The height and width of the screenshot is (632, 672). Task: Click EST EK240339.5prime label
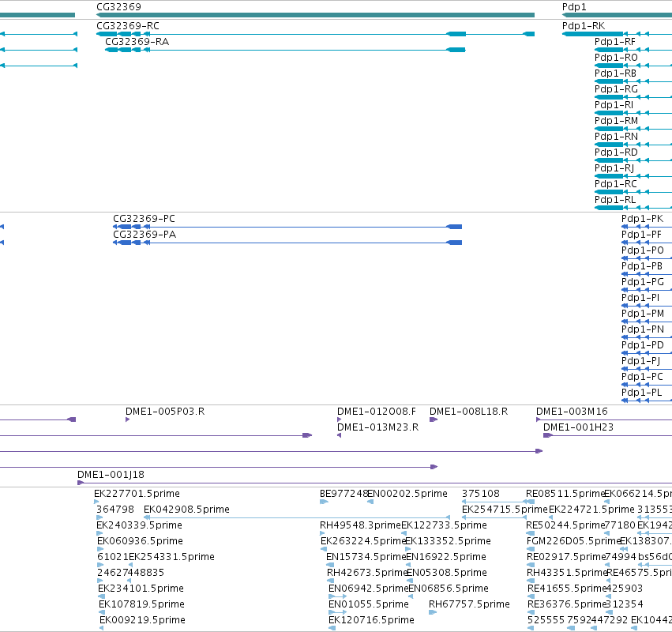coord(139,525)
